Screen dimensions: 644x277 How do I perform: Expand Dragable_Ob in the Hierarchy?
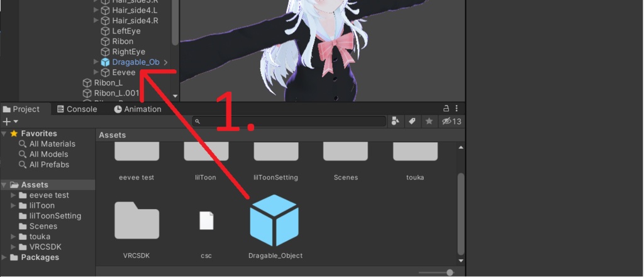[x=96, y=62]
